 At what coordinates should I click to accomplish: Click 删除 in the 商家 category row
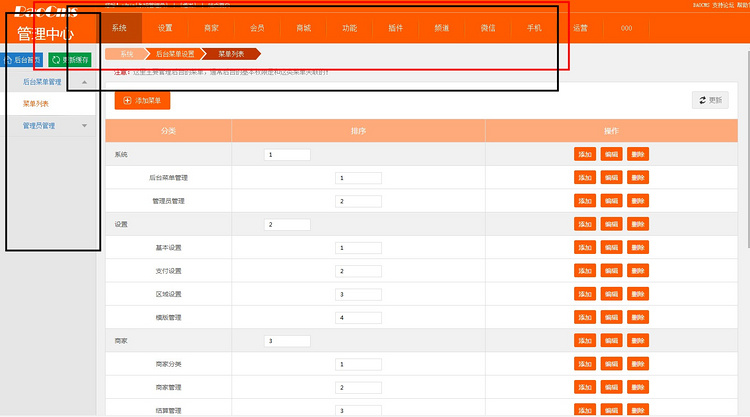coord(638,340)
